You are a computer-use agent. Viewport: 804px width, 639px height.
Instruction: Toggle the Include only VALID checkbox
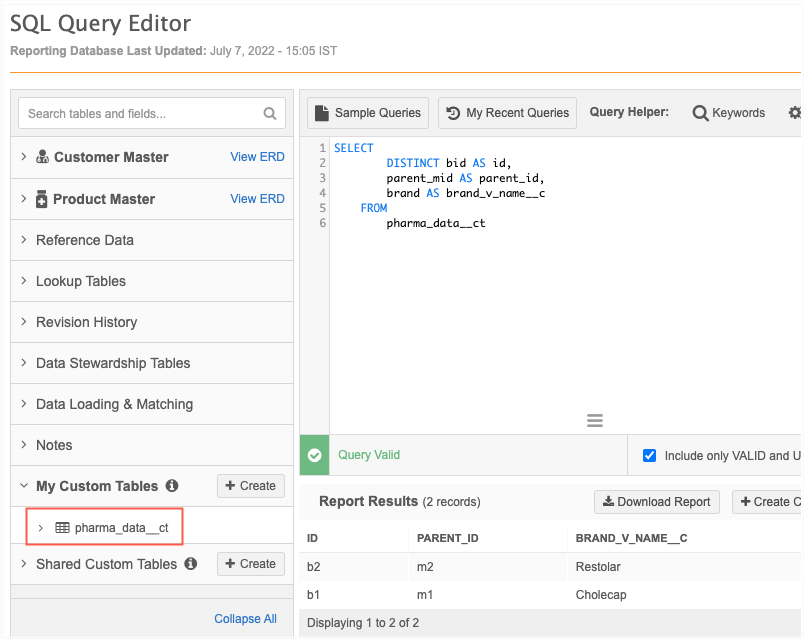pos(649,455)
